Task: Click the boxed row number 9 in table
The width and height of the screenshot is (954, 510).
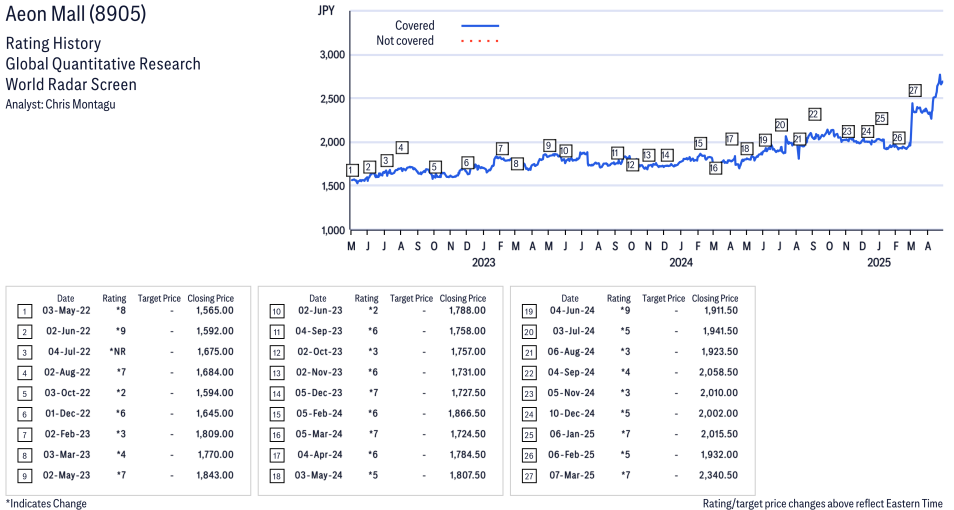Action: (24, 476)
